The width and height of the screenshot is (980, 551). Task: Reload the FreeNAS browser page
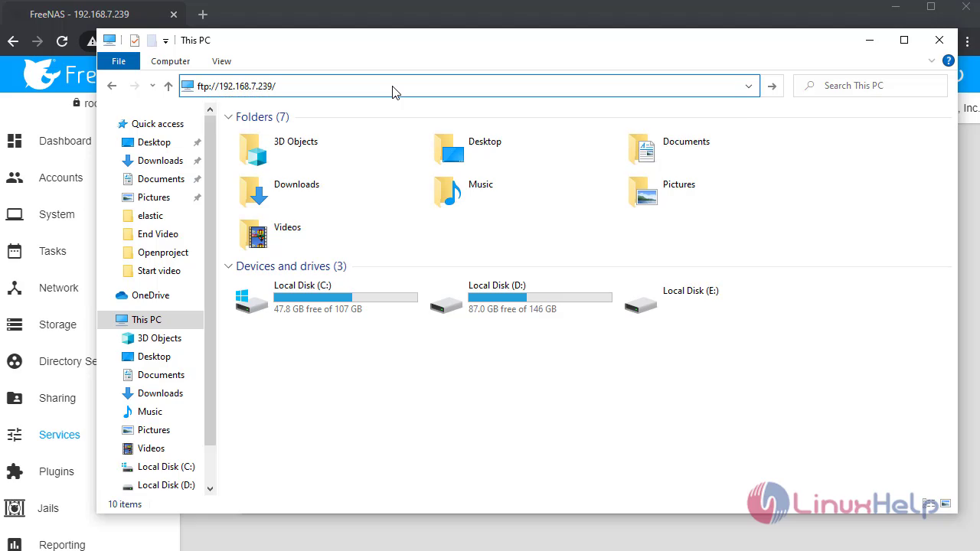tap(62, 41)
